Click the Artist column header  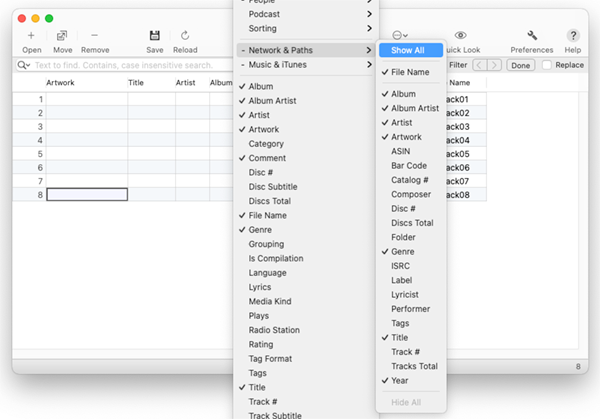[x=192, y=83]
